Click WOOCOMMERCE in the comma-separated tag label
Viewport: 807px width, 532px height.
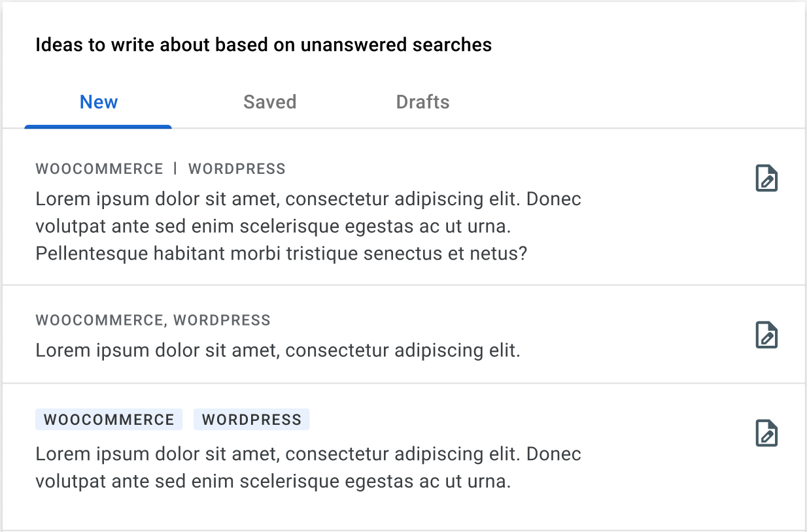(99, 320)
